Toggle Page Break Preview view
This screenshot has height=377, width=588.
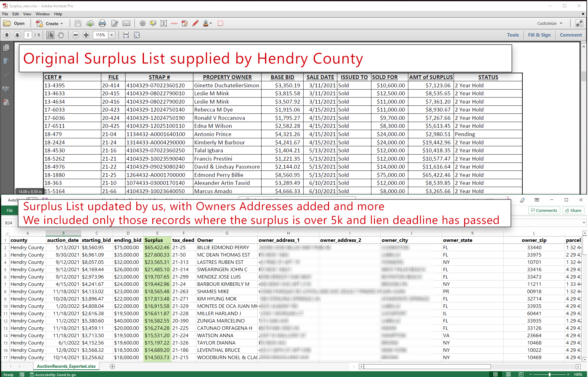pyautogui.click(x=521, y=374)
